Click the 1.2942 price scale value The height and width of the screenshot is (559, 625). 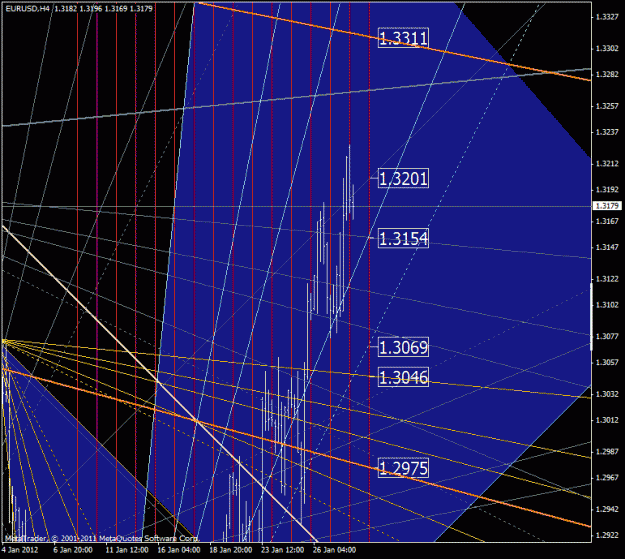pyautogui.click(x=607, y=509)
